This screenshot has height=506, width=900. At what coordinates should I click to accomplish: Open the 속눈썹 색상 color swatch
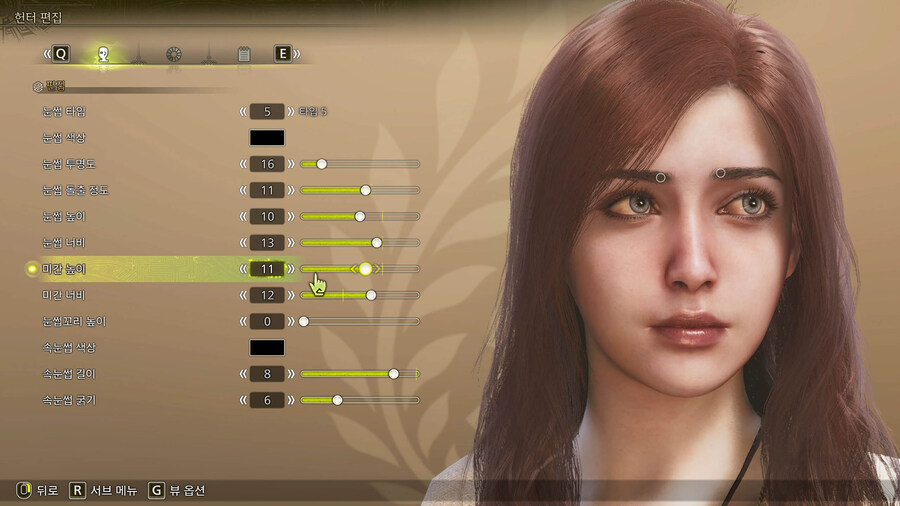pyautogui.click(x=267, y=348)
